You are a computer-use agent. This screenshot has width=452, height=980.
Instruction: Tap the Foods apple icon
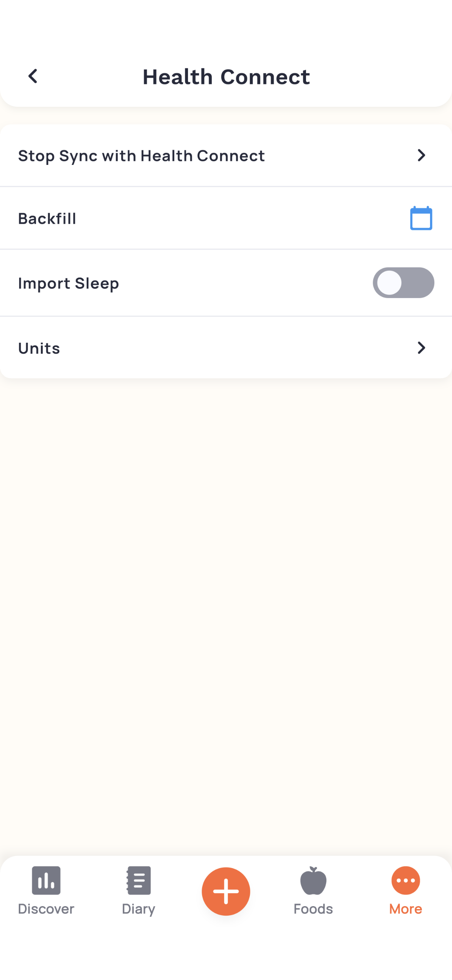[x=313, y=880]
